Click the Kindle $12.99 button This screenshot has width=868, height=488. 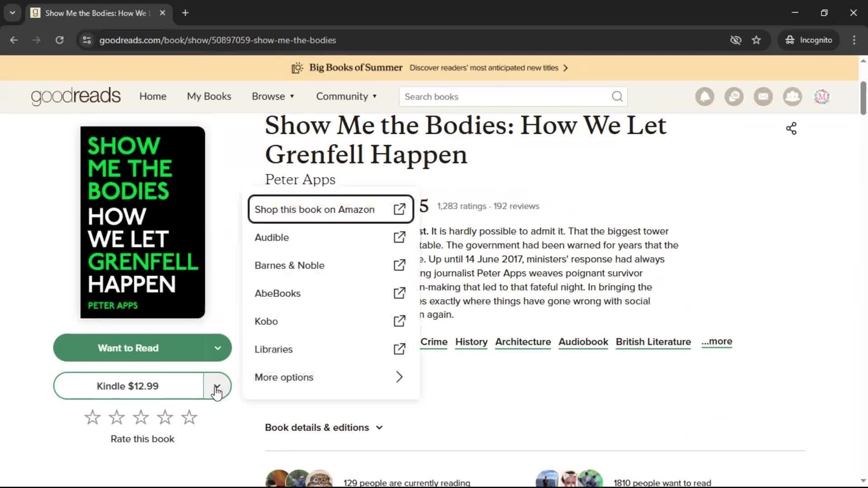(128, 386)
